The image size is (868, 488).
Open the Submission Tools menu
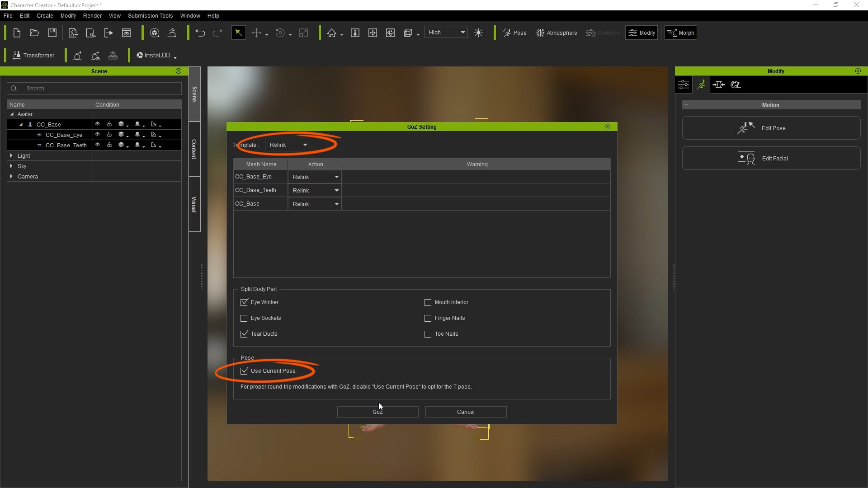(x=150, y=15)
